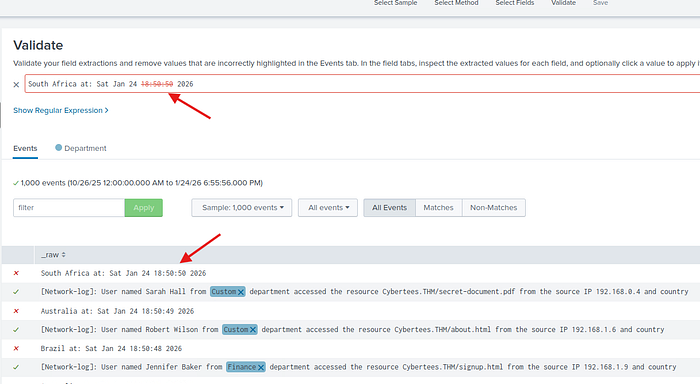Viewport: 700px width, 384px height.
Task: Select the Brazil at: Sat Jan 24 event text
Action: tap(111, 348)
